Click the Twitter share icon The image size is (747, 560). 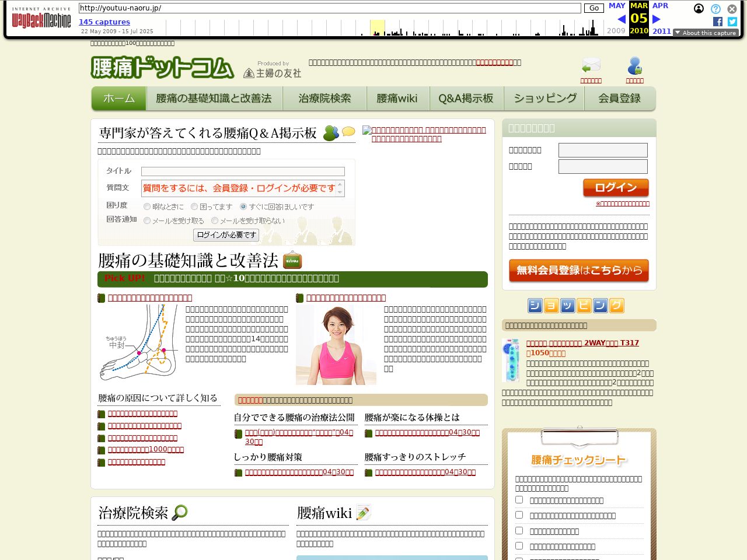[x=732, y=22]
